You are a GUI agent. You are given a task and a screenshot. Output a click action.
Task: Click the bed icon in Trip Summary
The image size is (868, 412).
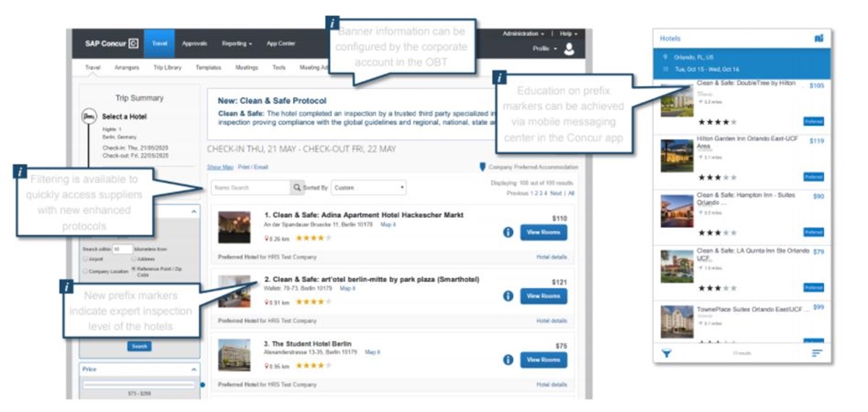click(x=90, y=116)
